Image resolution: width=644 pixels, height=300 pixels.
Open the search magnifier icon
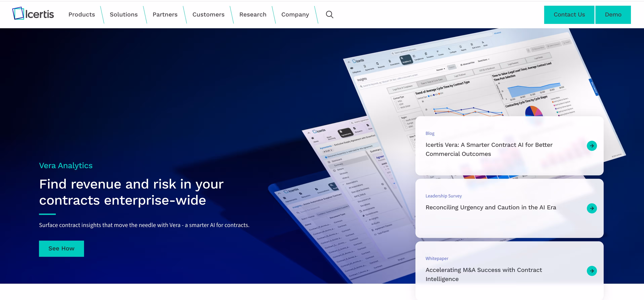[329, 14]
